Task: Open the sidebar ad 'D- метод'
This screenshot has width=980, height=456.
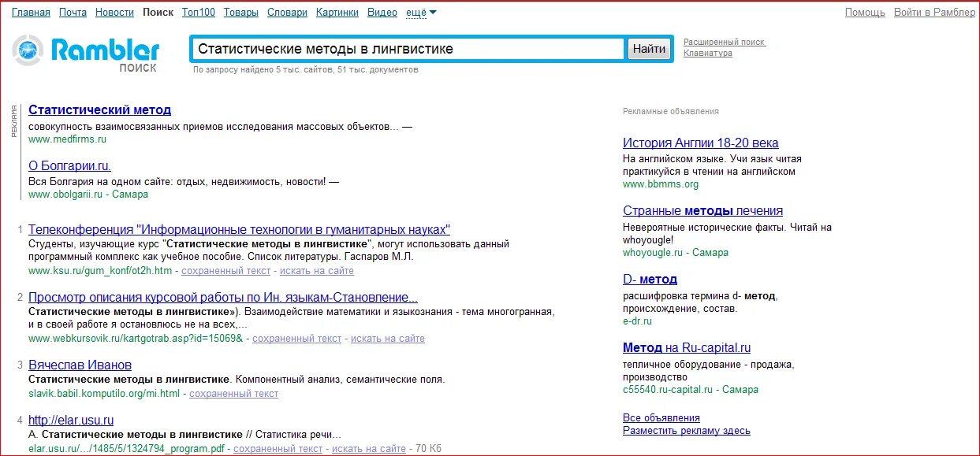Action: coord(650,279)
